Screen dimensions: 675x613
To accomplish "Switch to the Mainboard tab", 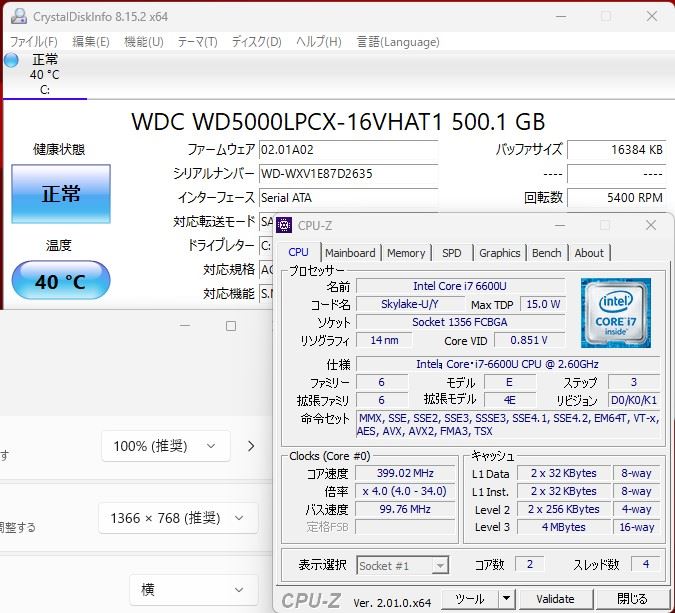I will click(x=350, y=253).
